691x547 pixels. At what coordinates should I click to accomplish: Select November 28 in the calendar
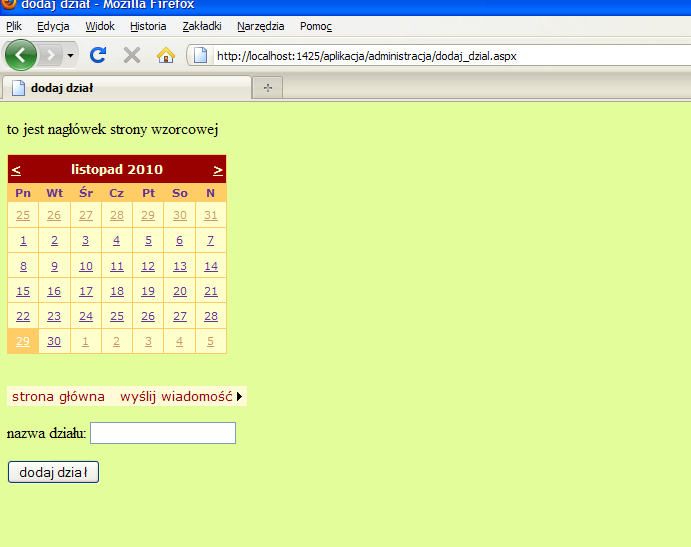(211, 316)
